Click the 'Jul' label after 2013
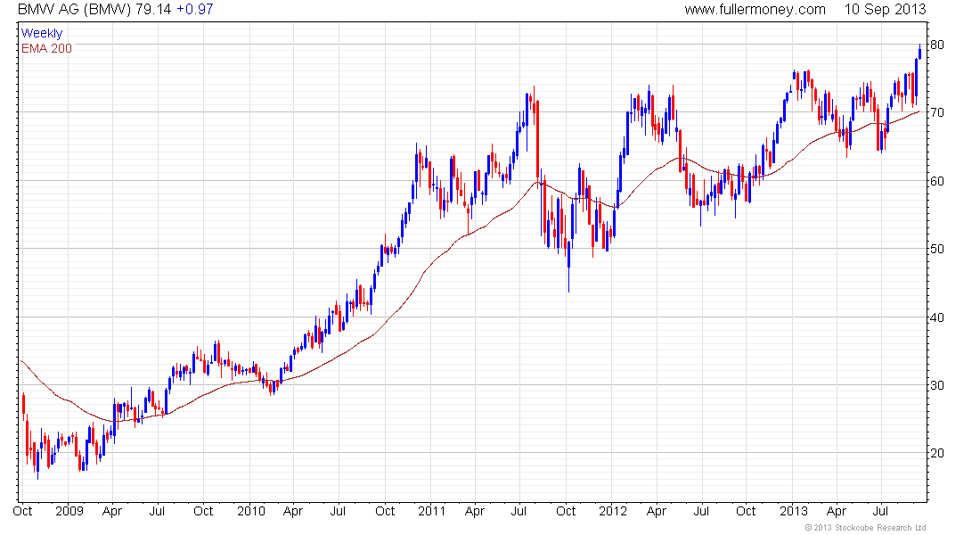The width and height of the screenshot is (980, 535). (x=880, y=511)
